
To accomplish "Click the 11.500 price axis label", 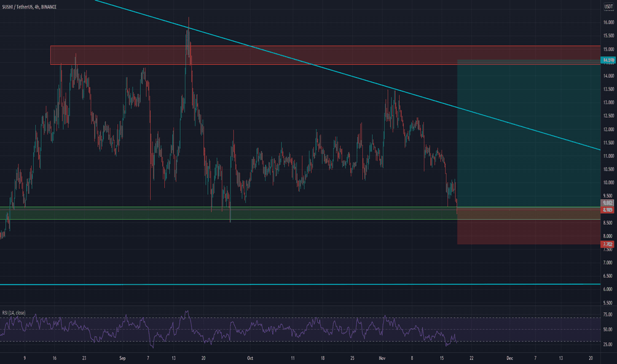I will pyautogui.click(x=608, y=143).
